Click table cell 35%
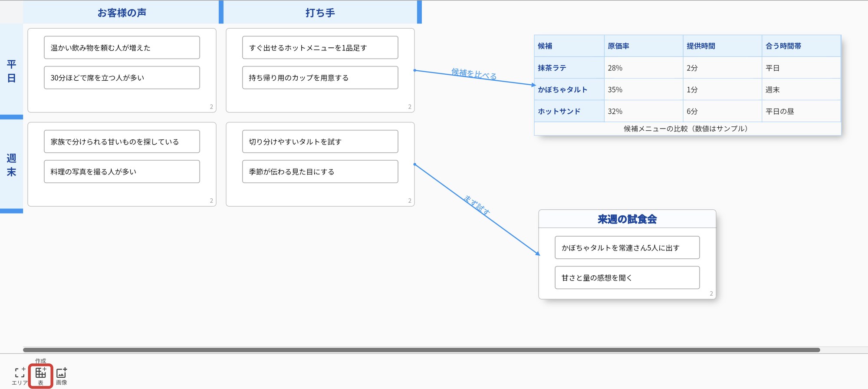Screen dimensions: 868x389 pyautogui.click(x=644, y=89)
